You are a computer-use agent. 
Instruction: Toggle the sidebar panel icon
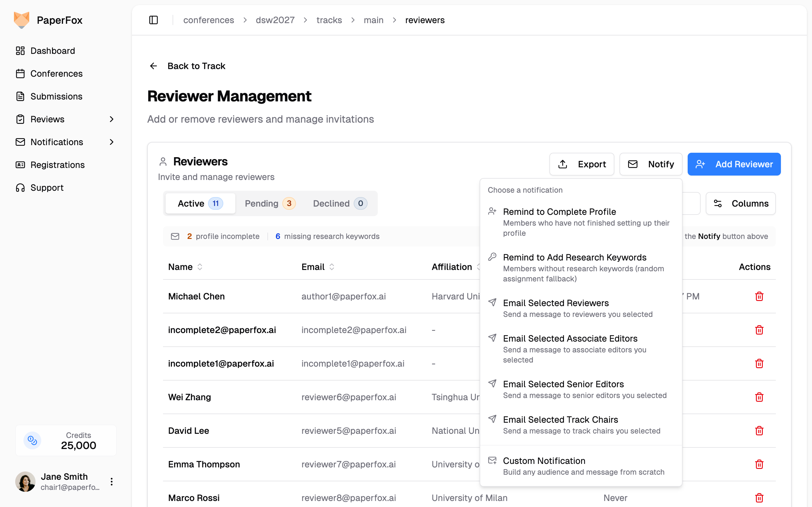pos(153,20)
